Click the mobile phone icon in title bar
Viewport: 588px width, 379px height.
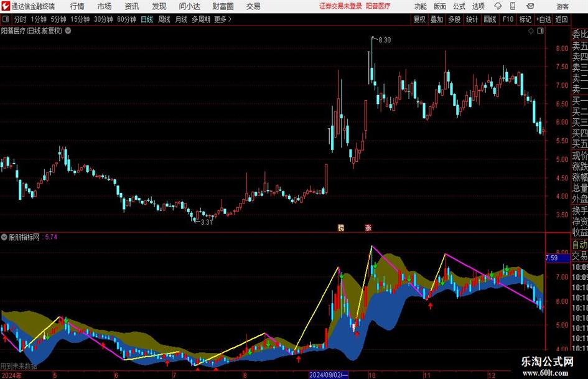(x=513, y=6)
